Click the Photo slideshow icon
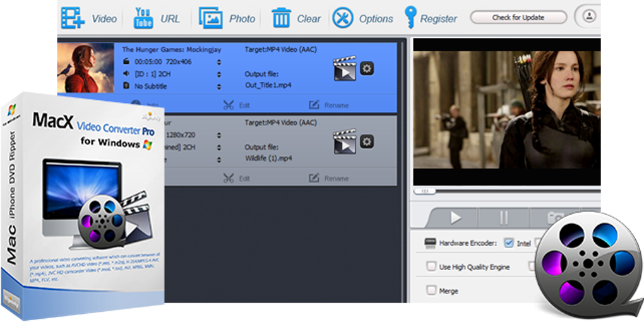 click(211, 18)
